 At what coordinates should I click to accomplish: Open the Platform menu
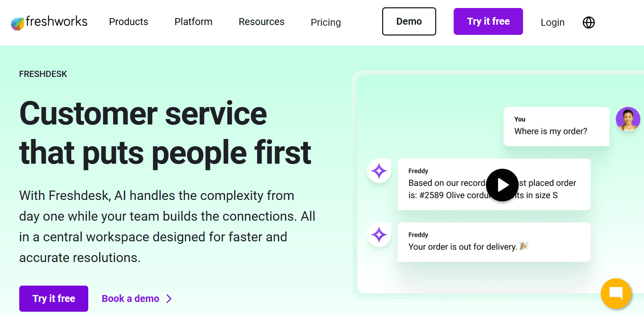(x=193, y=22)
